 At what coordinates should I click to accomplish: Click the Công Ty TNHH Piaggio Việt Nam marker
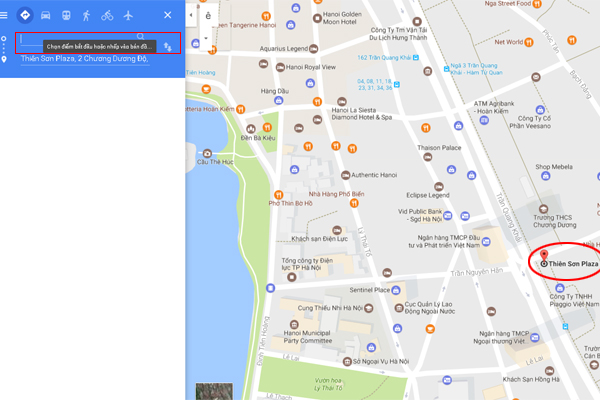point(560,288)
